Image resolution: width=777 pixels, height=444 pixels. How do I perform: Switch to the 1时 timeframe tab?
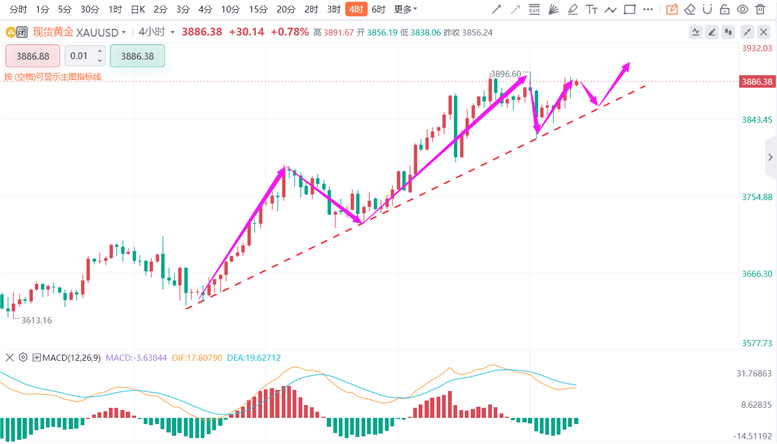115,9
